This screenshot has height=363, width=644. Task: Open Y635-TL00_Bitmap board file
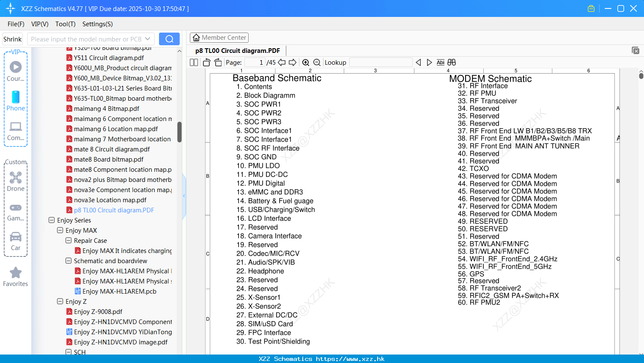[x=123, y=98]
